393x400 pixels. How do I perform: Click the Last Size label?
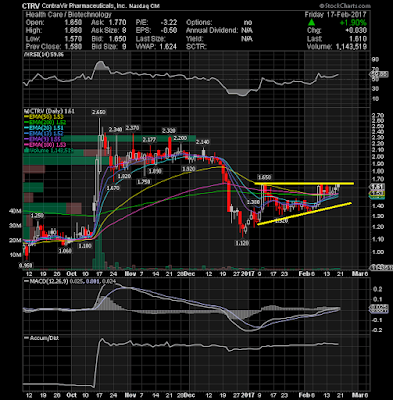pos(150,39)
